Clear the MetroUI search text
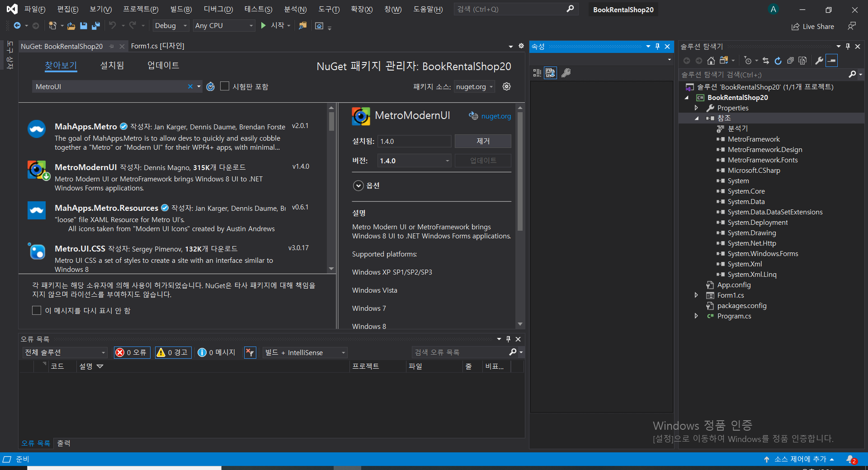This screenshot has width=868, height=470. (190, 86)
